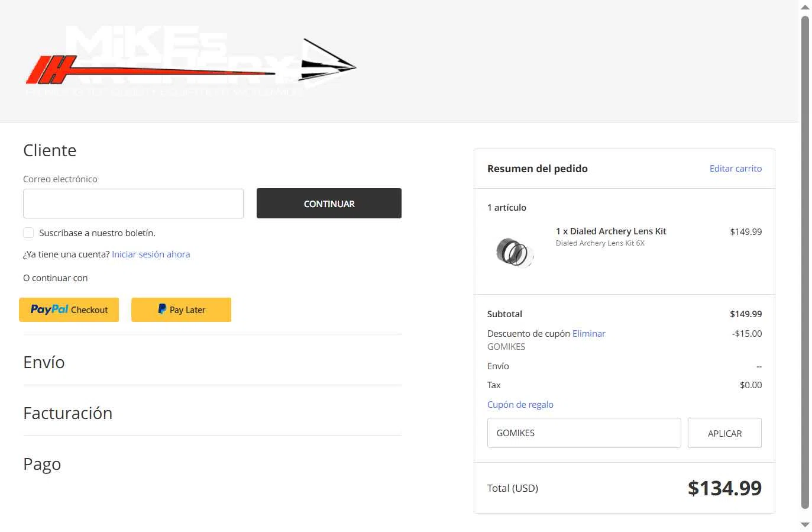This screenshot has height=532, width=812.
Task: Click the scrollbar up arrow
Action: 805,7
